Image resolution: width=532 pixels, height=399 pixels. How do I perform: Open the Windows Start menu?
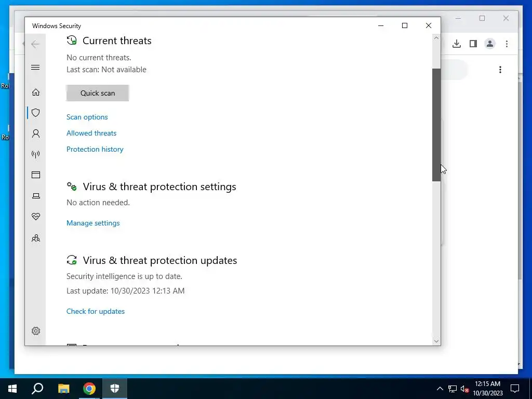[12, 389]
